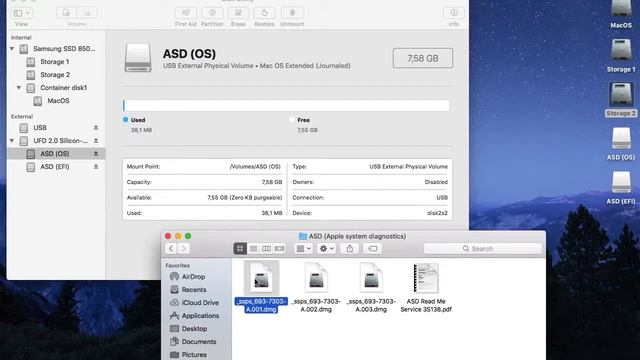Click the Free legend swatch
Screen dimensions: 640x360
[x=292, y=120]
